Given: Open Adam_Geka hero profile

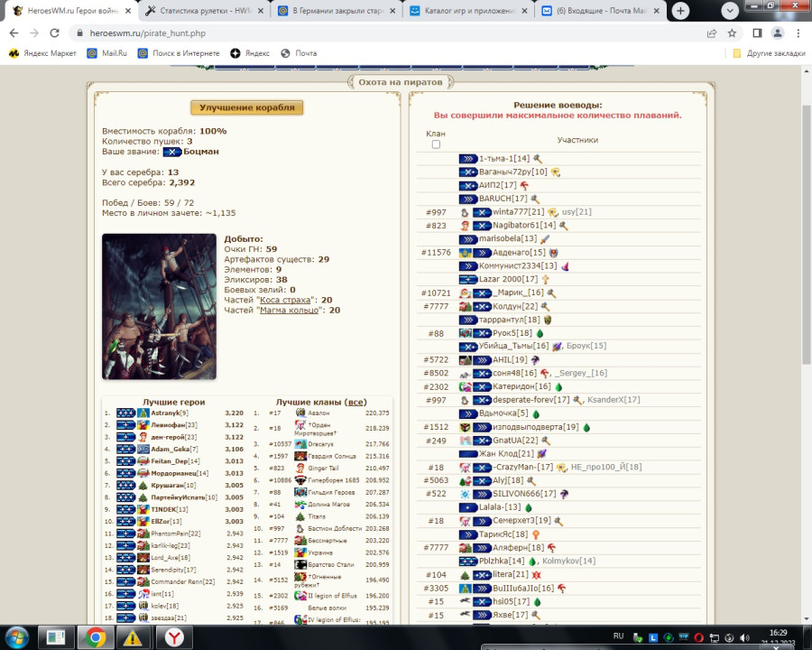Looking at the screenshot, I should click(x=170, y=450).
